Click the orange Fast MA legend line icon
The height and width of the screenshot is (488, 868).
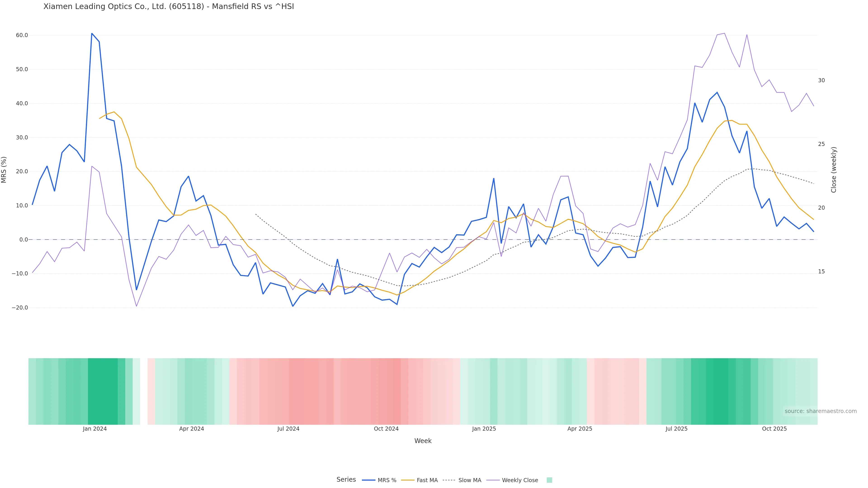click(x=408, y=480)
